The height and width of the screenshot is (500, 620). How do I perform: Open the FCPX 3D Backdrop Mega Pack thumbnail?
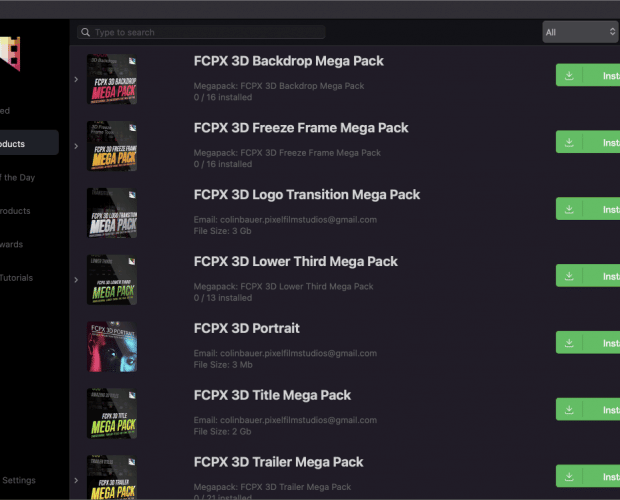click(x=112, y=79)
